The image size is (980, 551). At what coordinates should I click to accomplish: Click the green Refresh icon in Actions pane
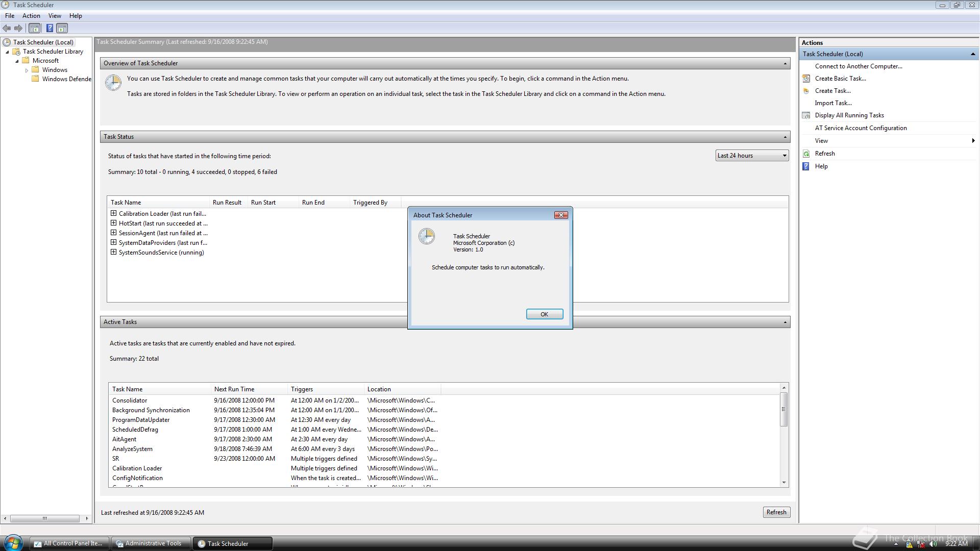click(x=806, y=154)
